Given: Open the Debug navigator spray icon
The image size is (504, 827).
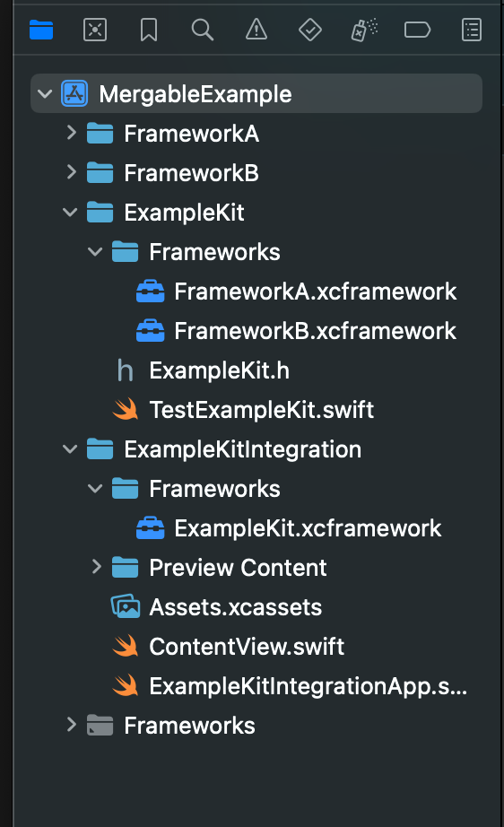Looking at the screenshot, I should [364, 30].
